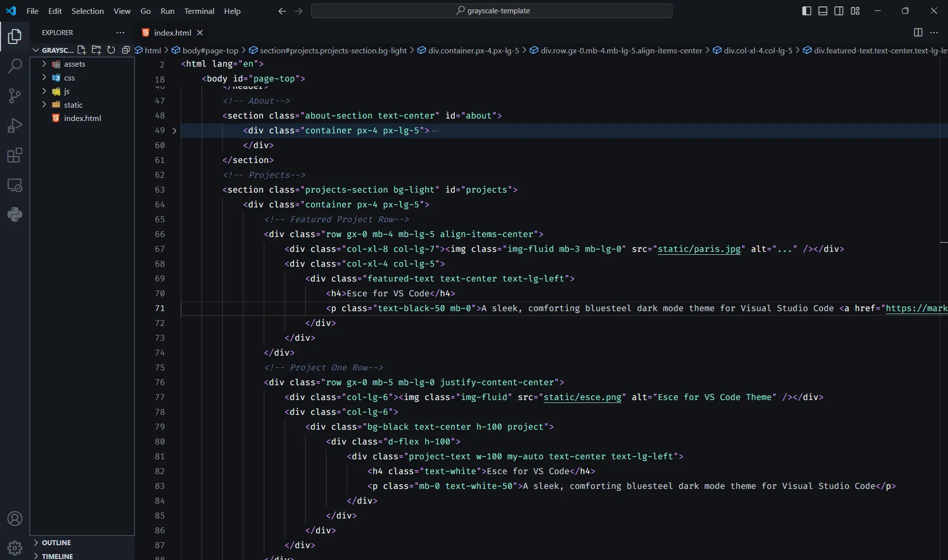The height and width of the screenshot is (560, 948).
Task: Toggle primary side bar visibility
Action: [807, 11]
